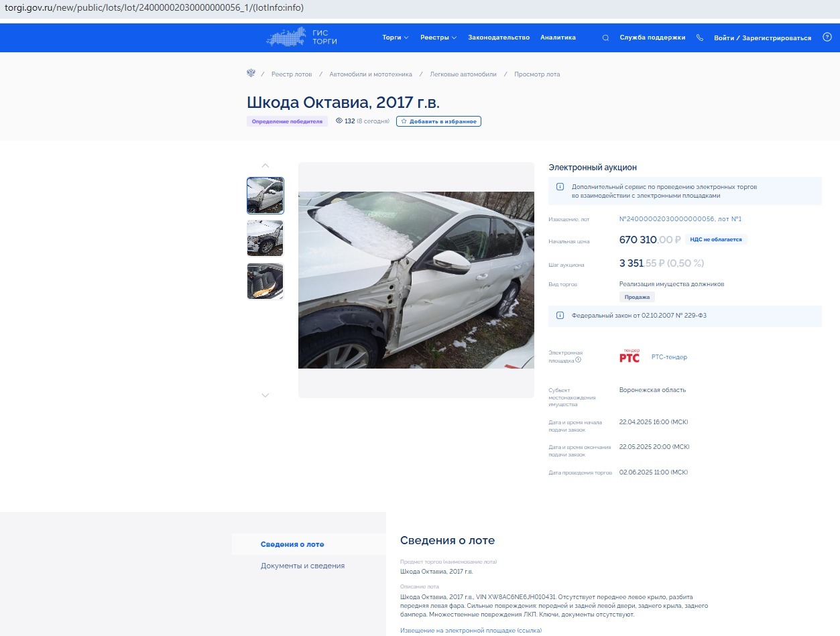Open the notice number №24000002030000000056 link
The image size is (840, 636).
pyautogui.click(x=680, y=219)
